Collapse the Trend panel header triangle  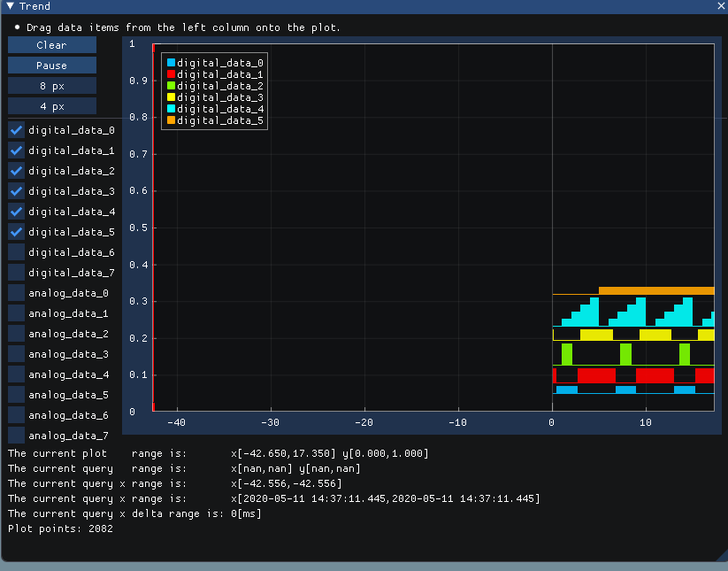(x=9, y=6)
